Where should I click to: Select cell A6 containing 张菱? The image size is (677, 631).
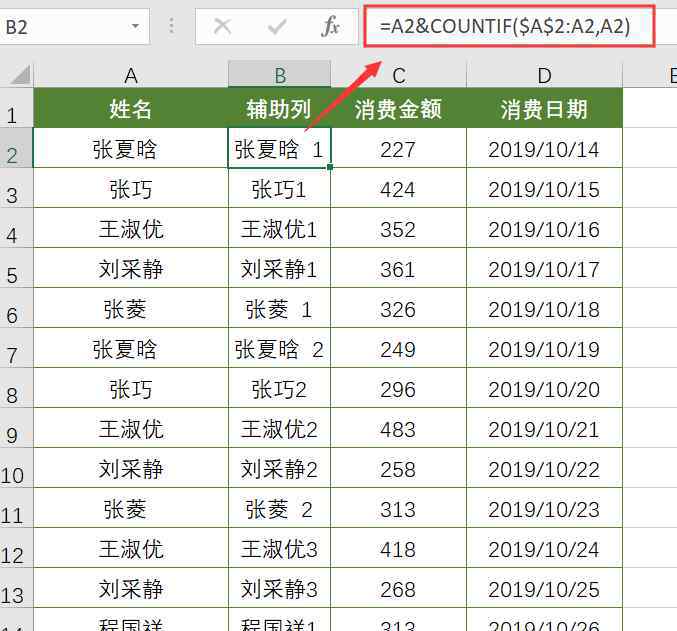131,308
